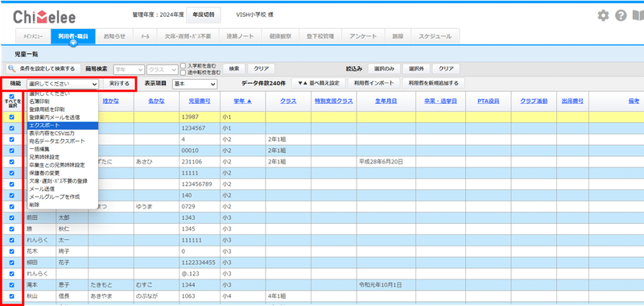Screen dimensions: 644x306
Task: Click the help question mark icon
Action: point(621,16)
